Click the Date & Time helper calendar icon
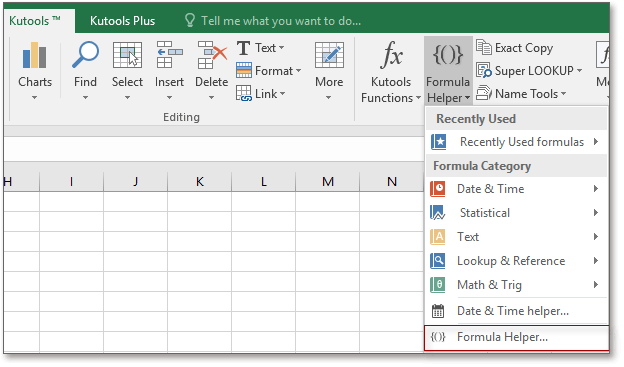The image size is (624, 367). coord(438,311)
